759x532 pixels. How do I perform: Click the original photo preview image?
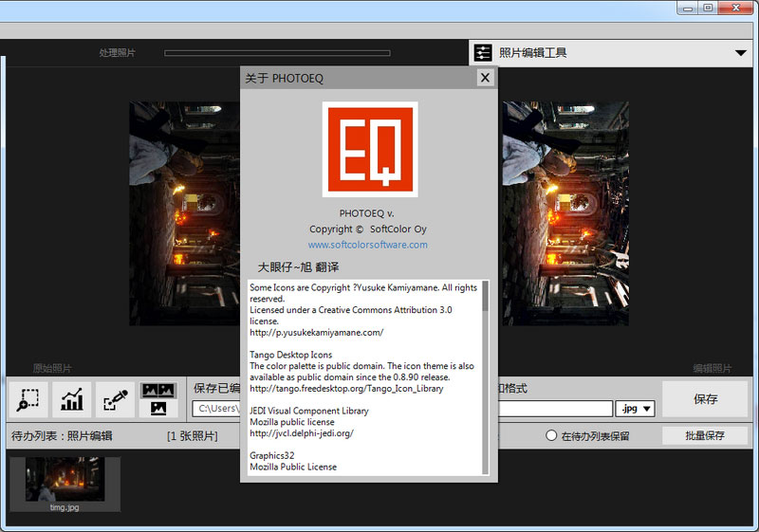(184, 213)
